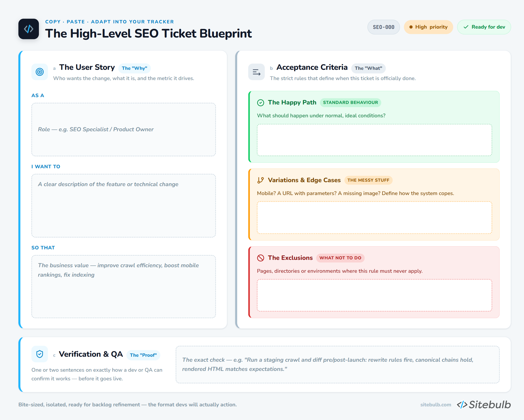Viewport: 524px width, 420px height.
Task: Click the 'Acceptance Criteria' heading
Action: pyautogui.click(x=312, y=67)
